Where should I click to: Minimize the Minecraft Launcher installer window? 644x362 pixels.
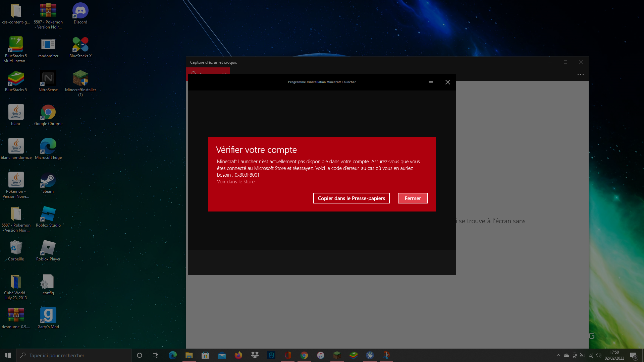coord(431,82)
